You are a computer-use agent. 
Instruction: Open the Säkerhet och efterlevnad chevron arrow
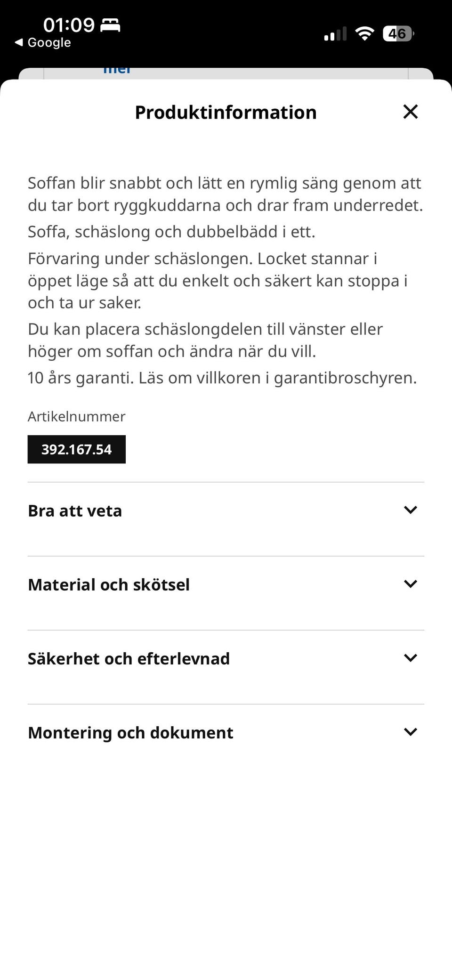[411, 658]
